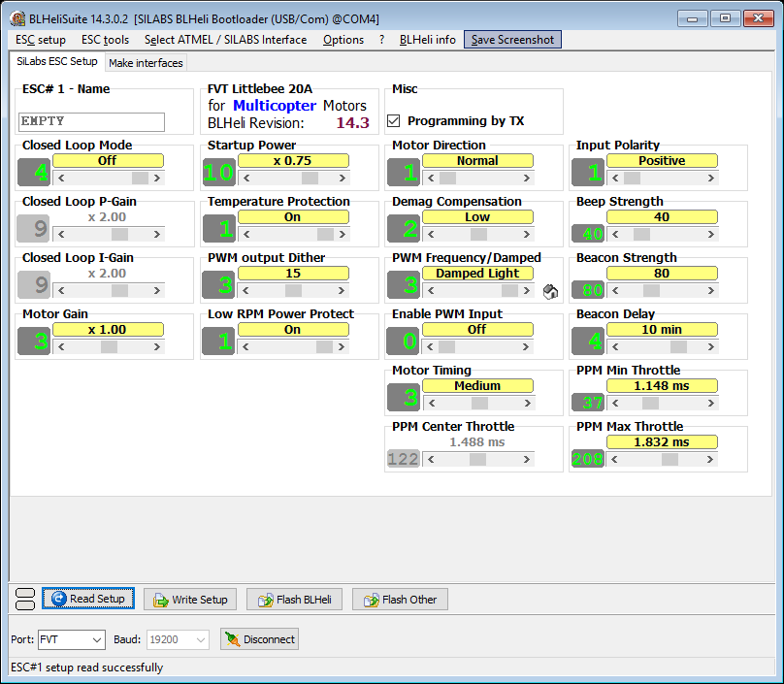Switch to the Make interfaces tab

coord(146,63)
